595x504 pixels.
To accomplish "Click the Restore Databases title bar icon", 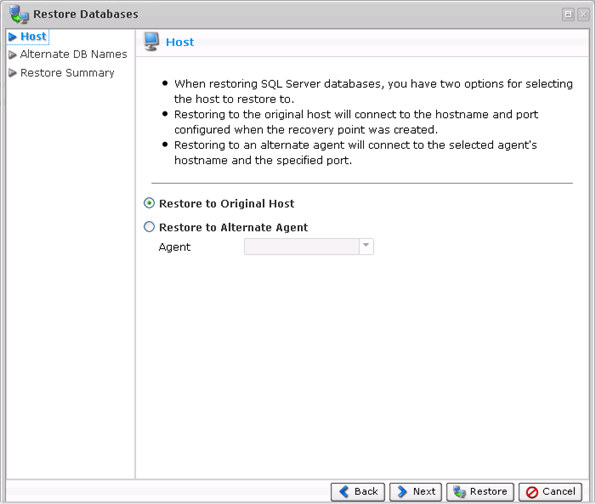I will pos(19,14).
